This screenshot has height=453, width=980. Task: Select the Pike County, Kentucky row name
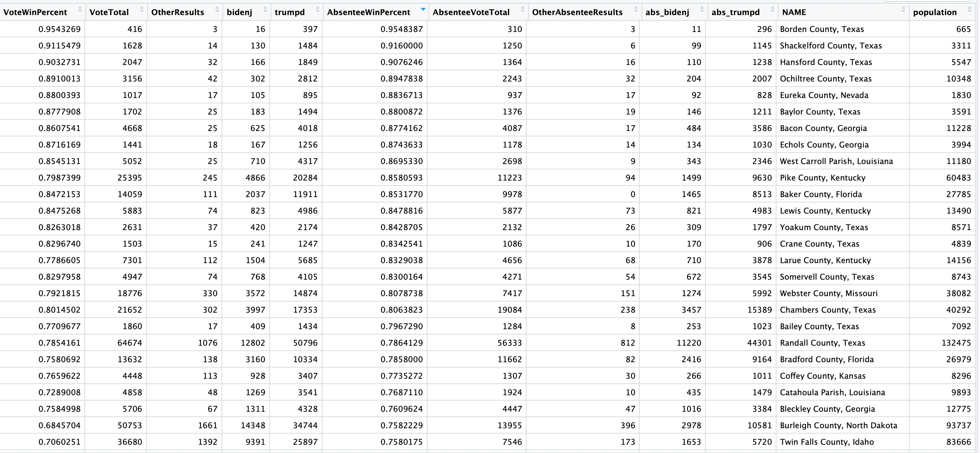[822, 178]
